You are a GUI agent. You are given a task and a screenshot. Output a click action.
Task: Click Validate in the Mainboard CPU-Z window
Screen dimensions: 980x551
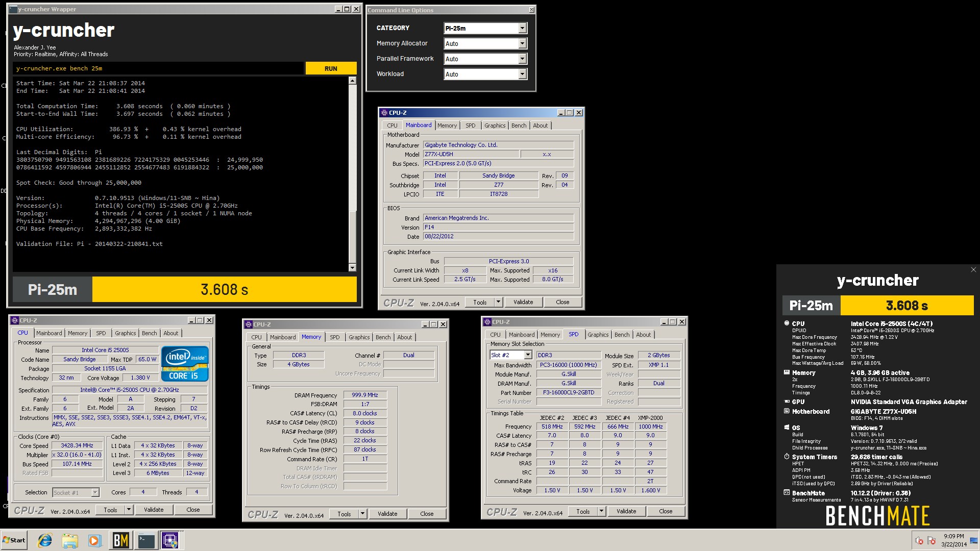[523, 302]
